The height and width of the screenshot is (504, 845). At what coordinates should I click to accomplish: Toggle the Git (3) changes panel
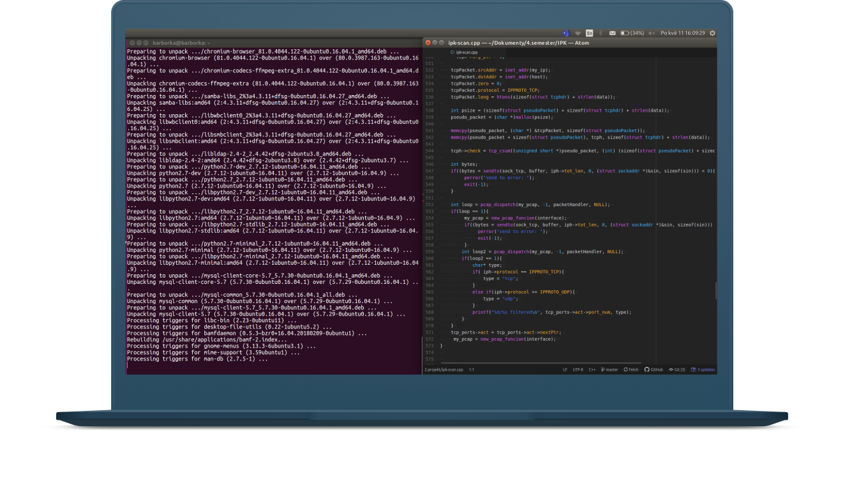pos(677,369)
